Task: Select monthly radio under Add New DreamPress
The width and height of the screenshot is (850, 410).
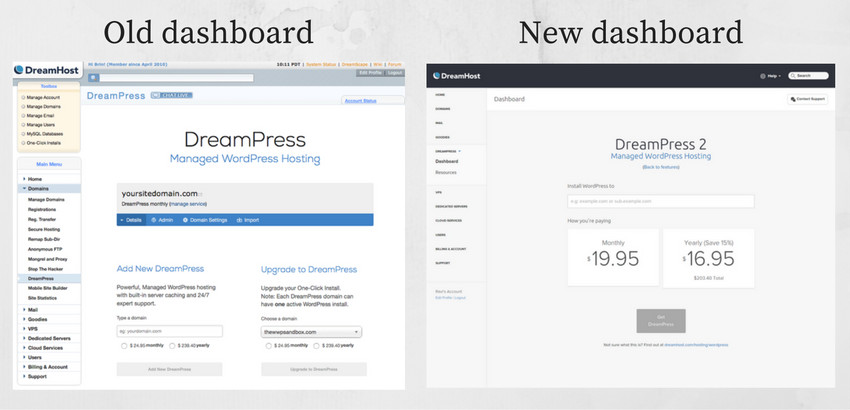Action: click(124, 345)
